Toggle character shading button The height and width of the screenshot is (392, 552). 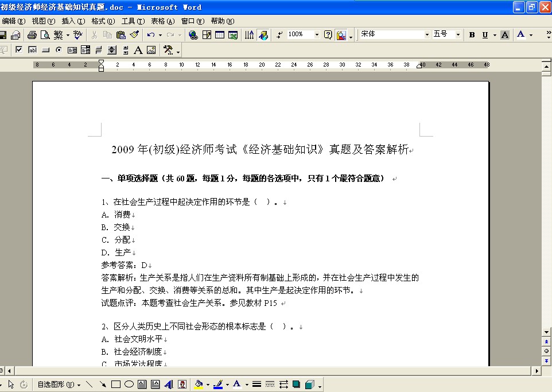(x=504, y=35)
